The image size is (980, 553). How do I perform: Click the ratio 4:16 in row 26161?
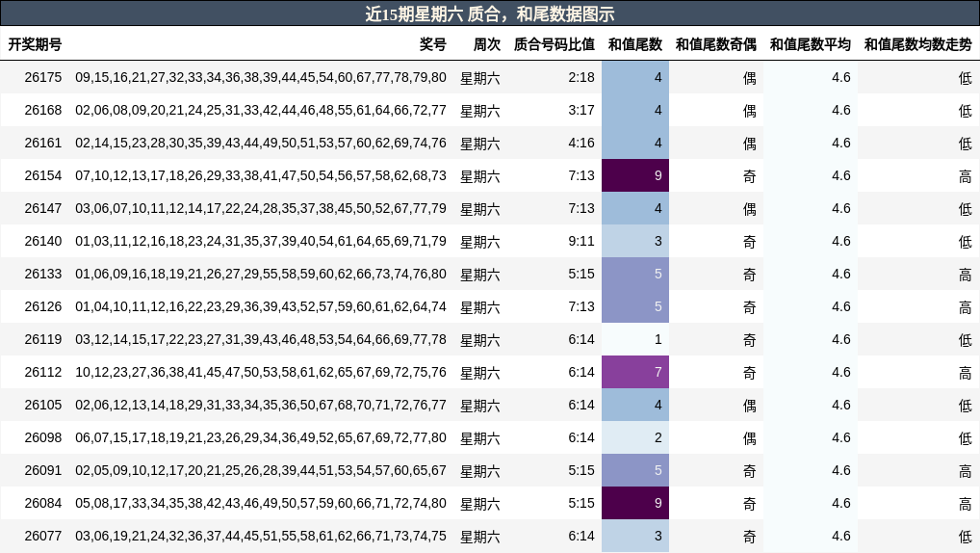pyautogui.click(x=581, y=143)
